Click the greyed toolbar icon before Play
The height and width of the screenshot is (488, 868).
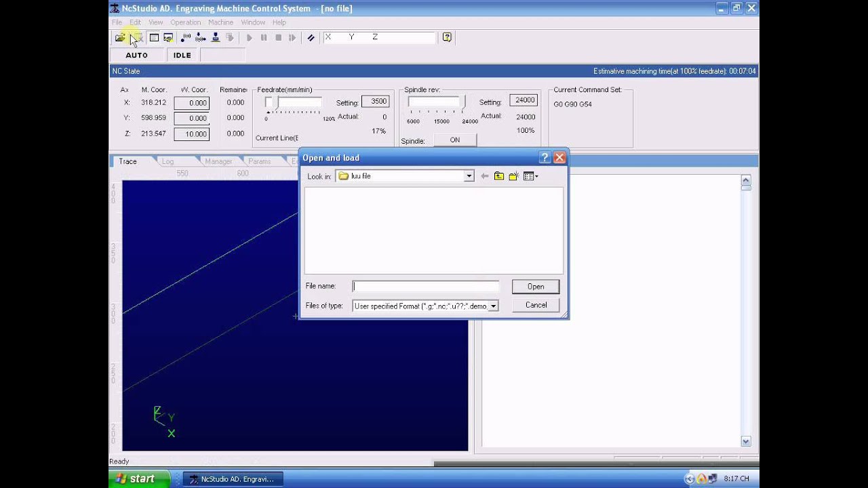[230, 38]
